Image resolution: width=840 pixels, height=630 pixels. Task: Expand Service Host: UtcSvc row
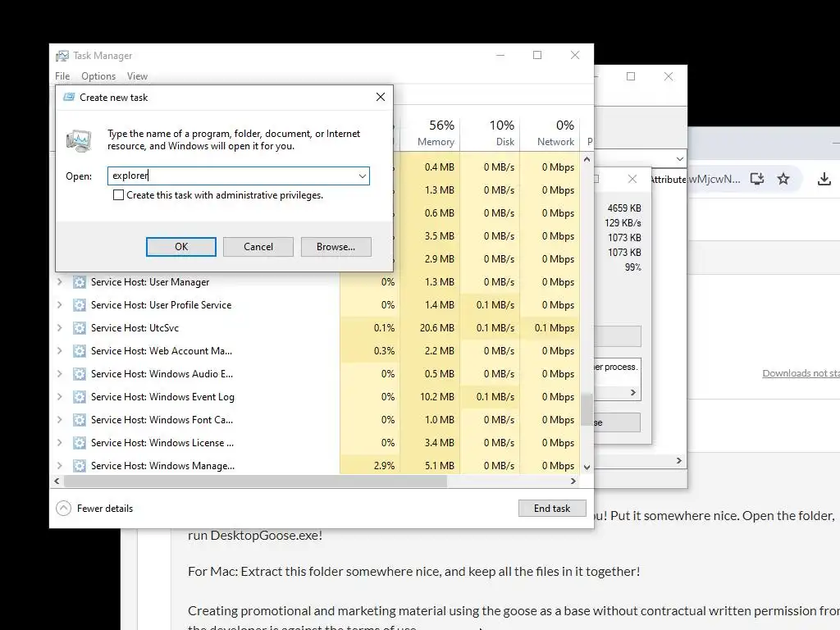click(x=59, y=328)
